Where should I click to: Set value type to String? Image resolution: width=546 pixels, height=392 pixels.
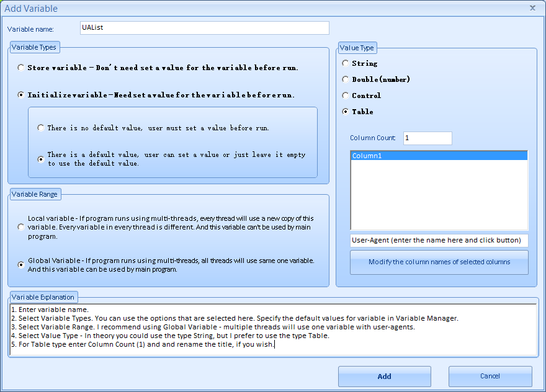coord(346,63)
